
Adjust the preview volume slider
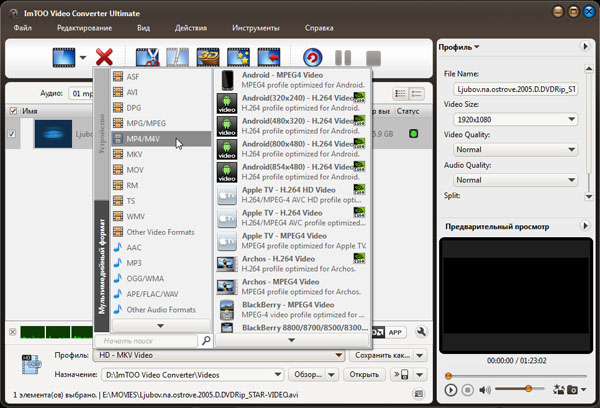coord(528,389)
